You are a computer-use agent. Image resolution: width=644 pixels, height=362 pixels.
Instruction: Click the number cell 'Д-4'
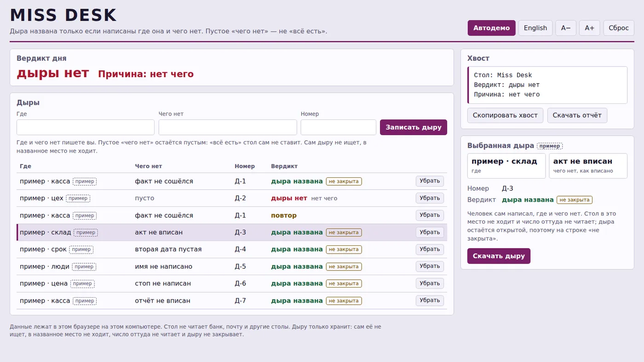(x=241, y=249)
